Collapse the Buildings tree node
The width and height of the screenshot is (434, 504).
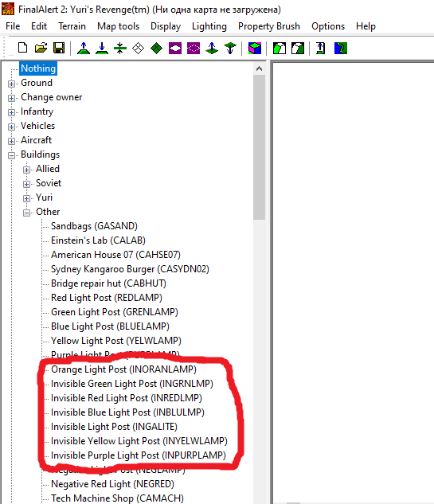12,155
